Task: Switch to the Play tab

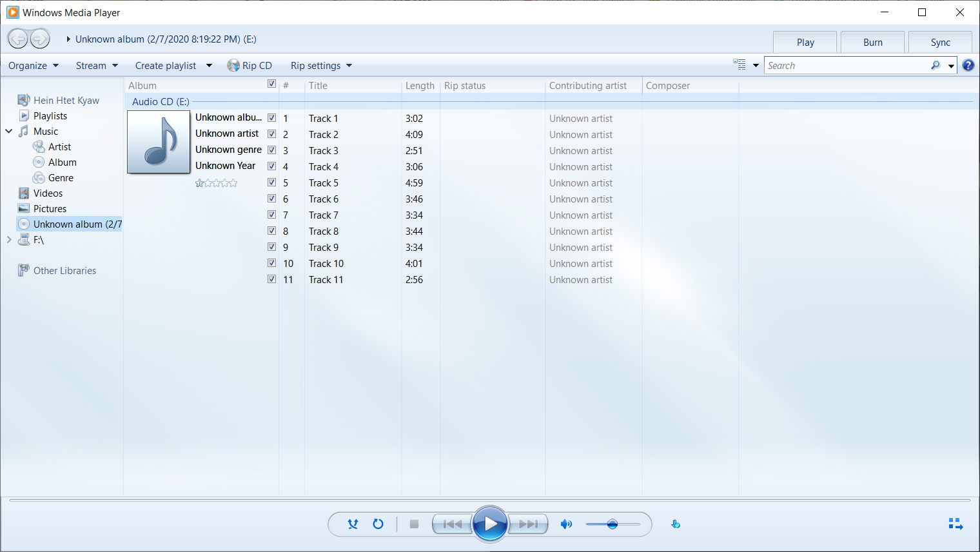Action: click(805, 42)
